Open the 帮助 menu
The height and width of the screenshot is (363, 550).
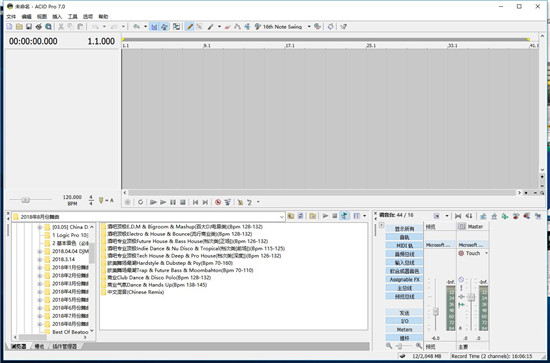(x=103, y=16)
